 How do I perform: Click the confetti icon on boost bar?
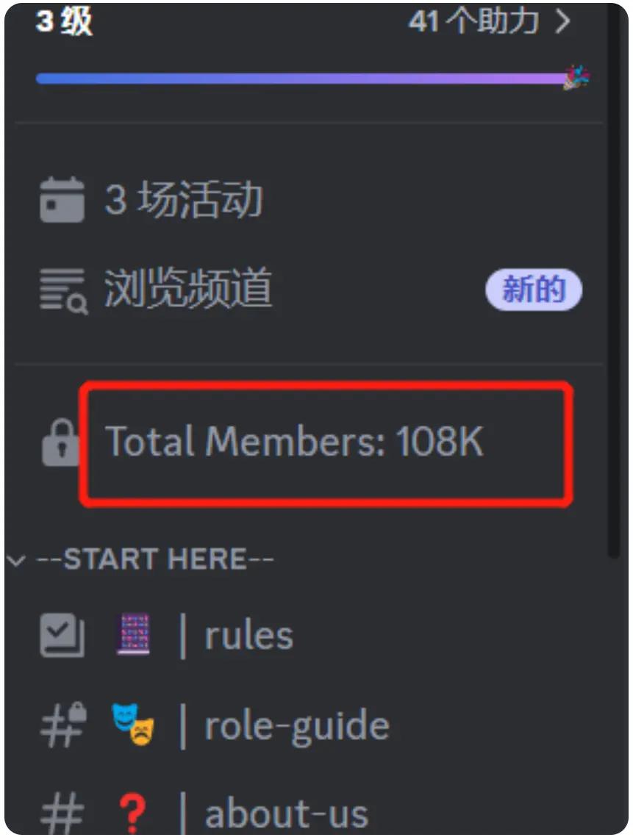pos(576,78)
